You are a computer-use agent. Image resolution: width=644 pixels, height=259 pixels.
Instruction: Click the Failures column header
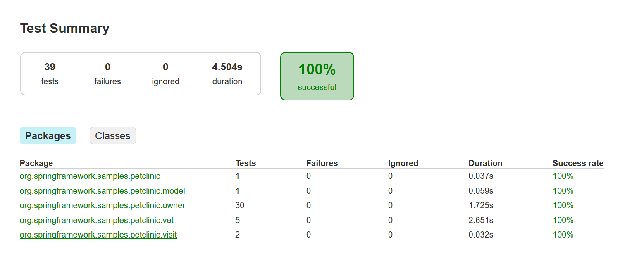[322, 163]
